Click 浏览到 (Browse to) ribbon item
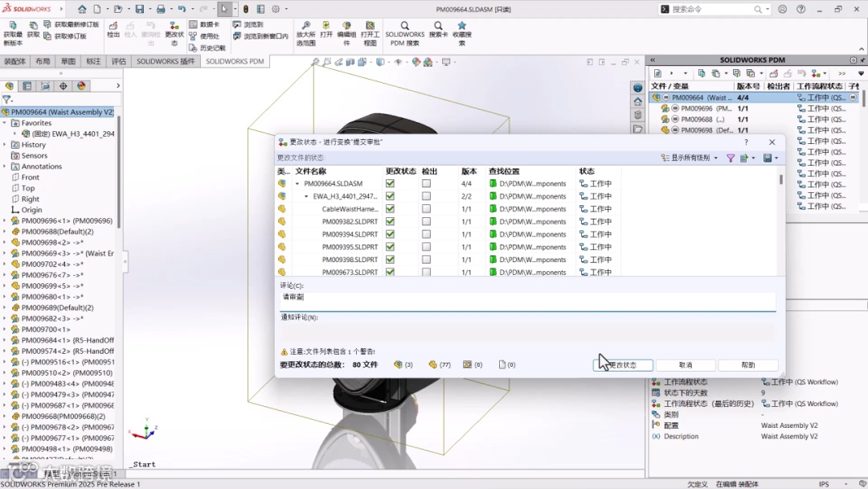The image size is (868, 489). (x=248, y=24)
